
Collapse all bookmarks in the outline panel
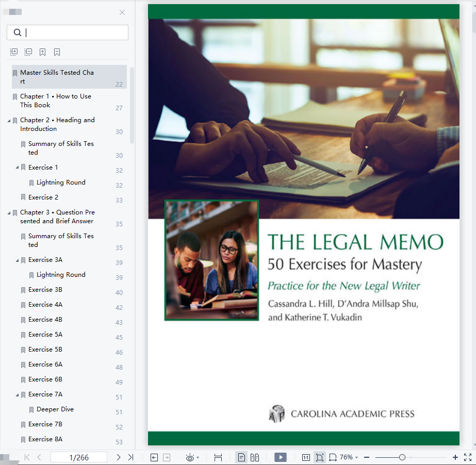click(x=28, y=52)
